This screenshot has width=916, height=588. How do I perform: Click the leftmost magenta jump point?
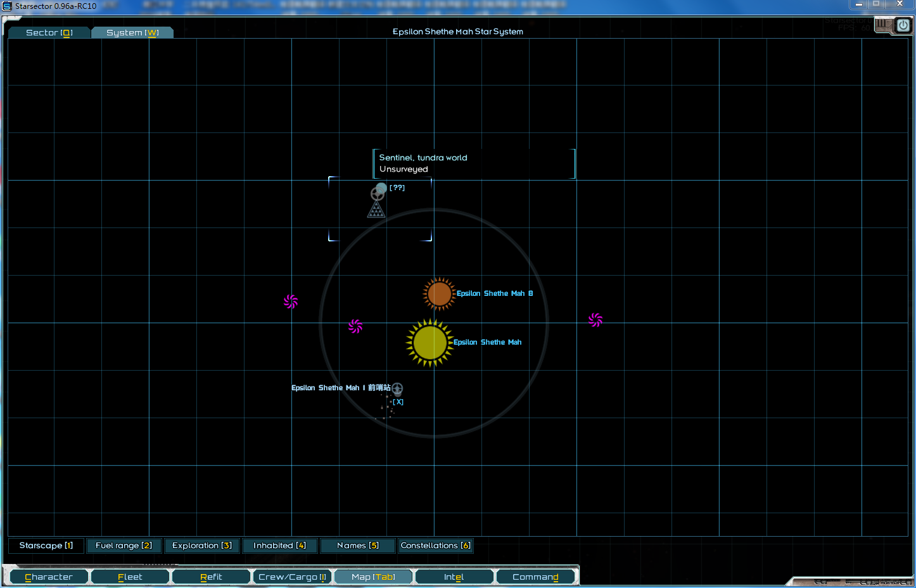click(291, 302)
